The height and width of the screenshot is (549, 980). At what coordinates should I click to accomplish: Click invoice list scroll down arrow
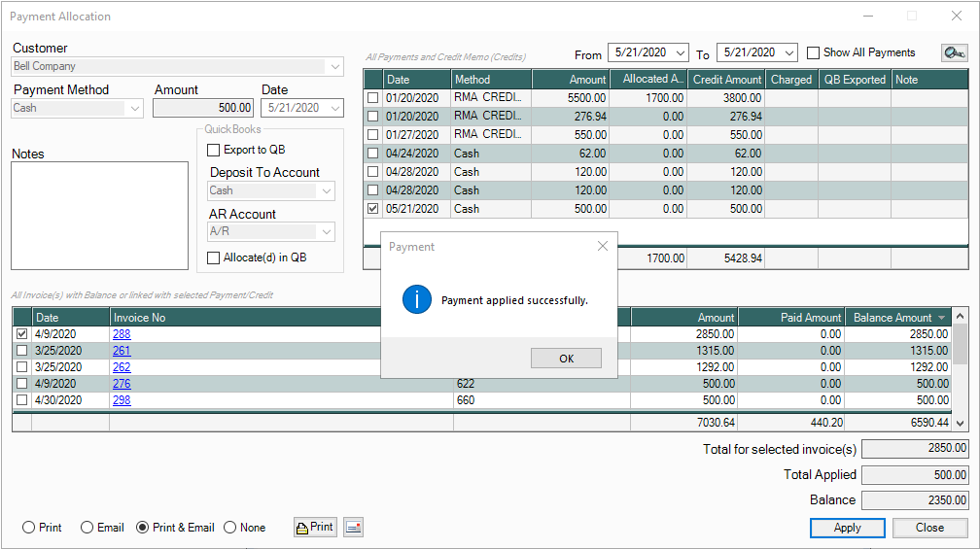coord(961,423)
